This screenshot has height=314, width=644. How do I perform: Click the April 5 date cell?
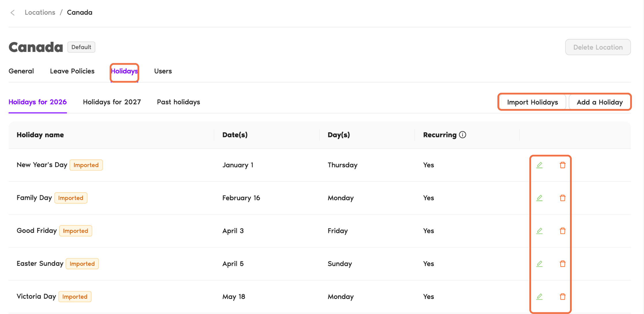pos(233,264)
